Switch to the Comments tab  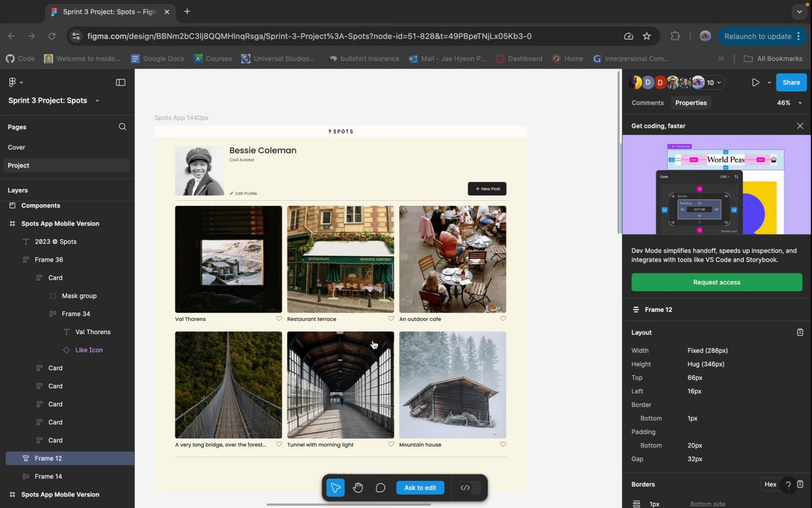(648, 103)
